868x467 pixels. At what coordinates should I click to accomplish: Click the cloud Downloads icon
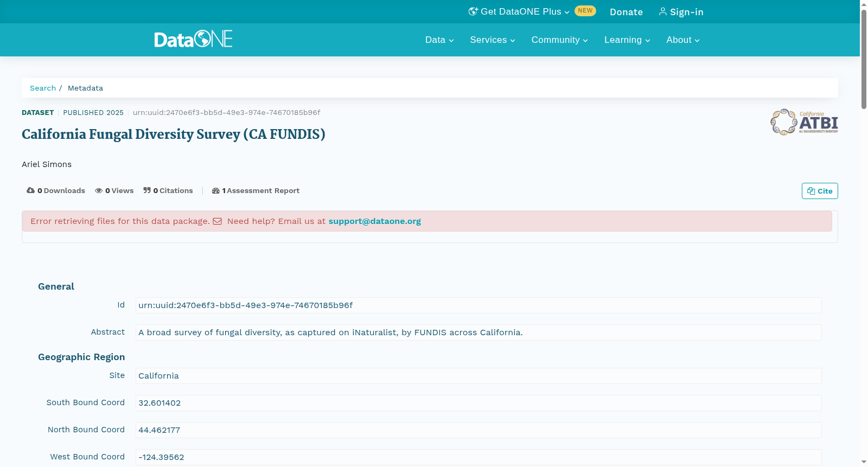pyautogui.click(x=30, y=190)
